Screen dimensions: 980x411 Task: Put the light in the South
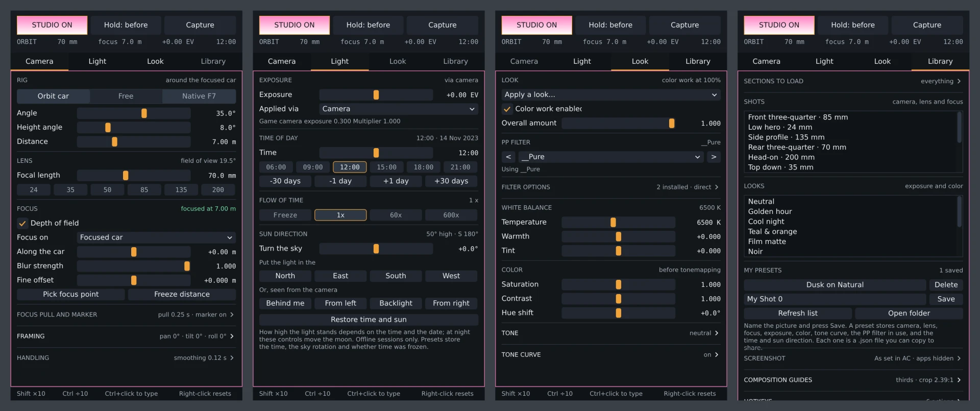(x=396, y=276)
